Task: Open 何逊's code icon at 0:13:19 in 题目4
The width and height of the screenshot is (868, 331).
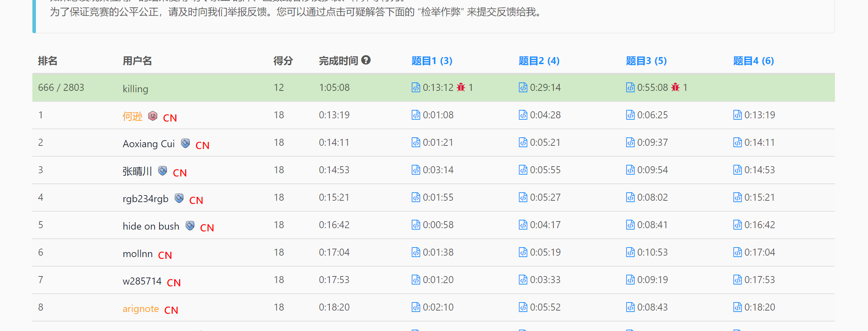Action: pos(737,115)
